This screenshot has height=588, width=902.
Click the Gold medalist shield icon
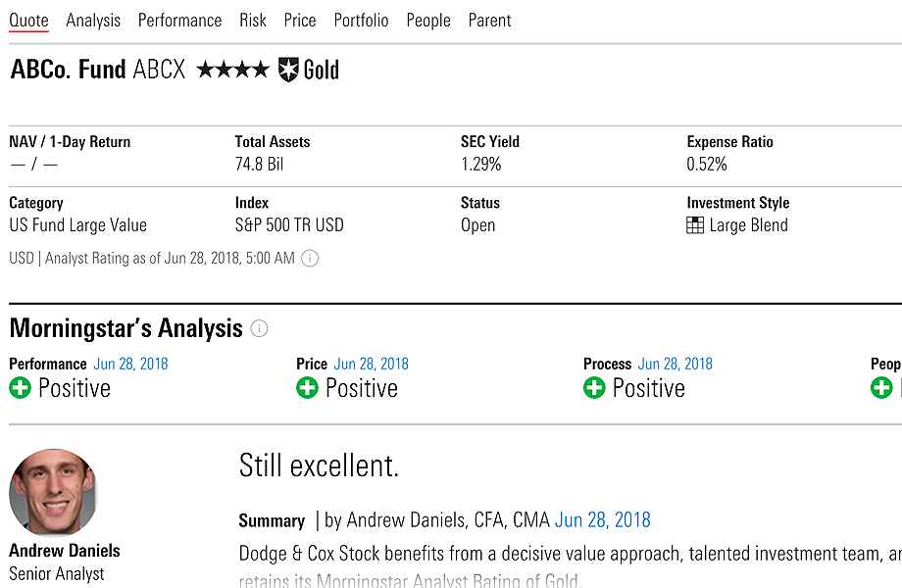pyautogui.click(x=288, y=70)
